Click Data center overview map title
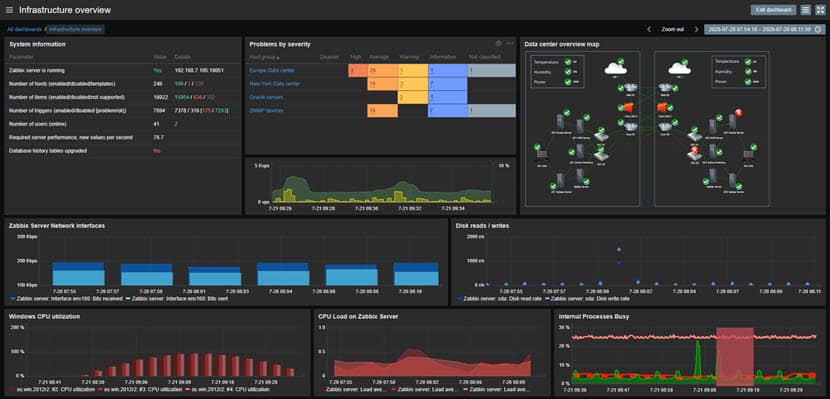 click(x=562, y=44)
